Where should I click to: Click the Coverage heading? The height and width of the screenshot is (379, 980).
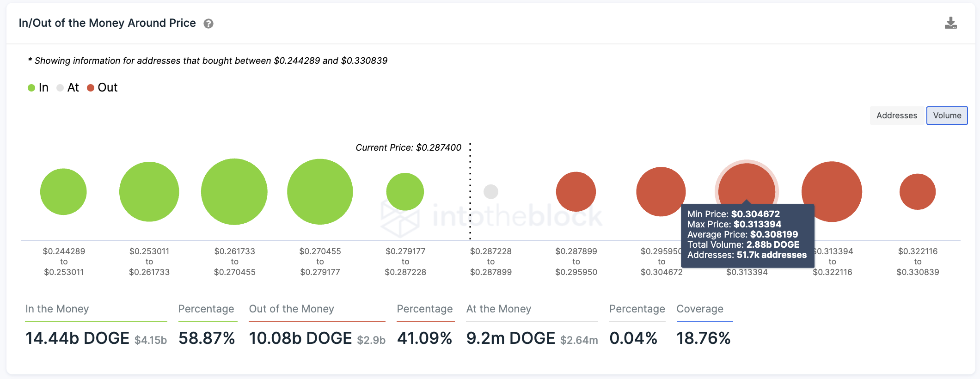tap(700, 309)
